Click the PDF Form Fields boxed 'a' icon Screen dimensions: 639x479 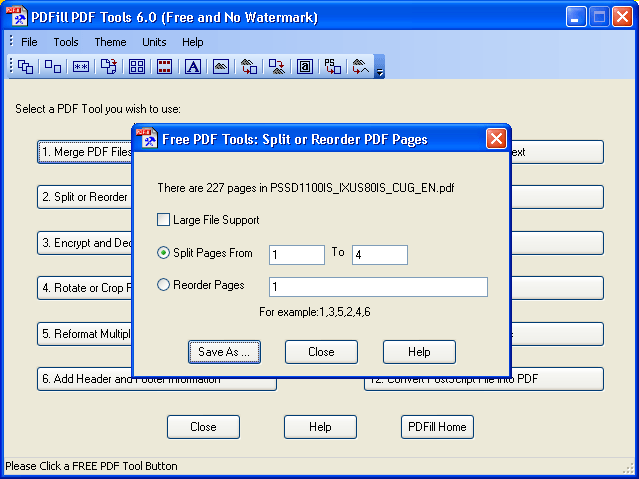[x=305, y=66]
